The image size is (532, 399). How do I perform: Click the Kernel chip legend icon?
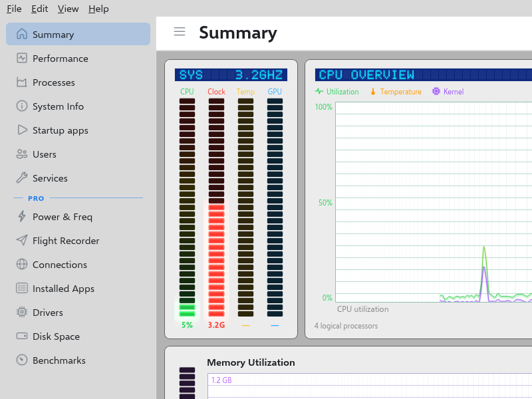click(x=436, y=91)
